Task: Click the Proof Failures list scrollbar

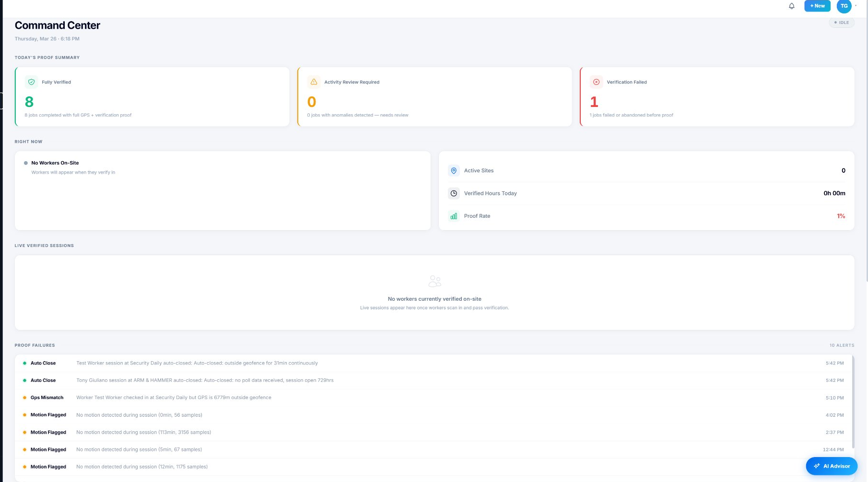Action: coord(853,403)
